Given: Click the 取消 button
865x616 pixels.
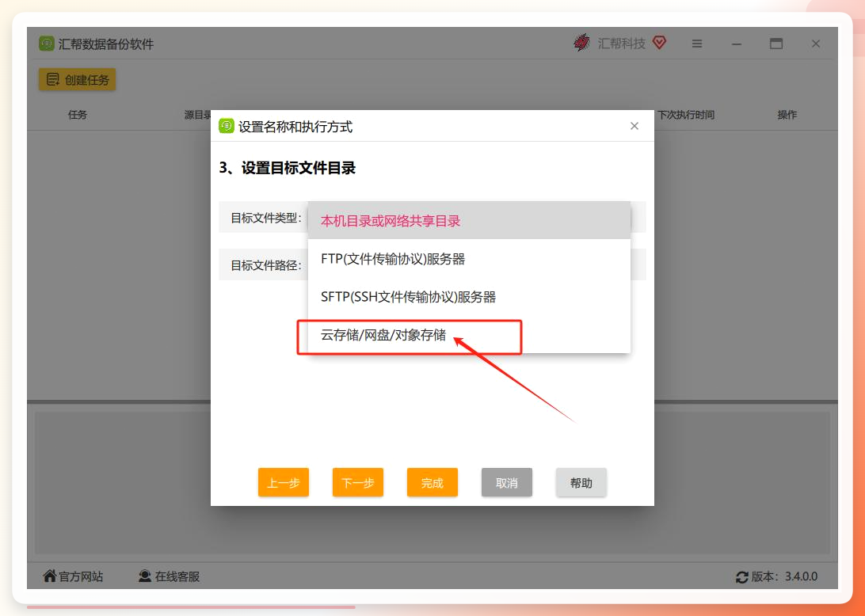Looking at the screenshot, I should (507, 482).
